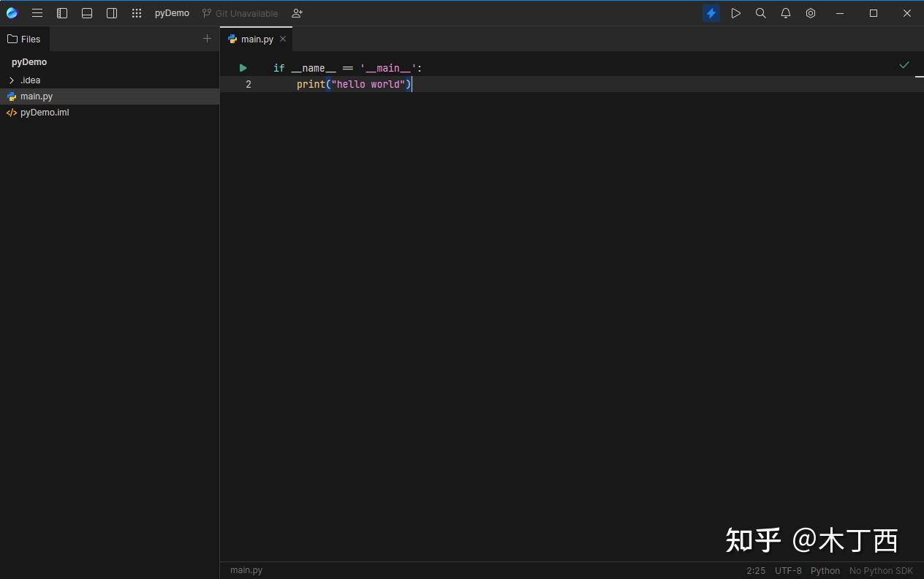Screen dimensions: 924x579
Task: Switch to the Files panel tab
Action: coord(25,39)
